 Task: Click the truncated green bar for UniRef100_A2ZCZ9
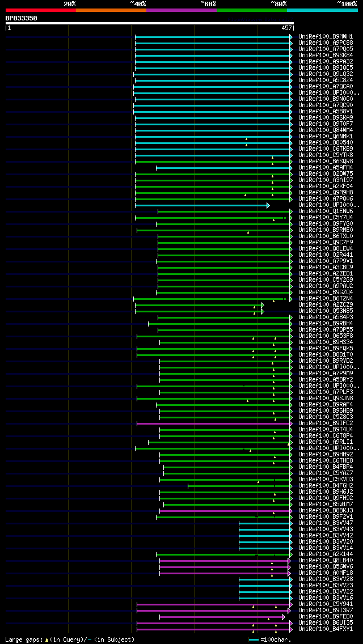(200, 305)
